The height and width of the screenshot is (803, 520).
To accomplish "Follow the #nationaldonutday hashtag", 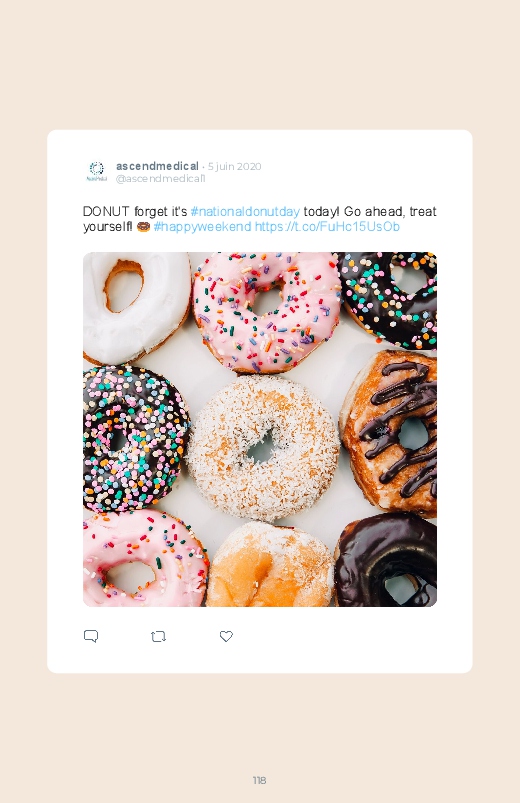I will coord(245,212).
